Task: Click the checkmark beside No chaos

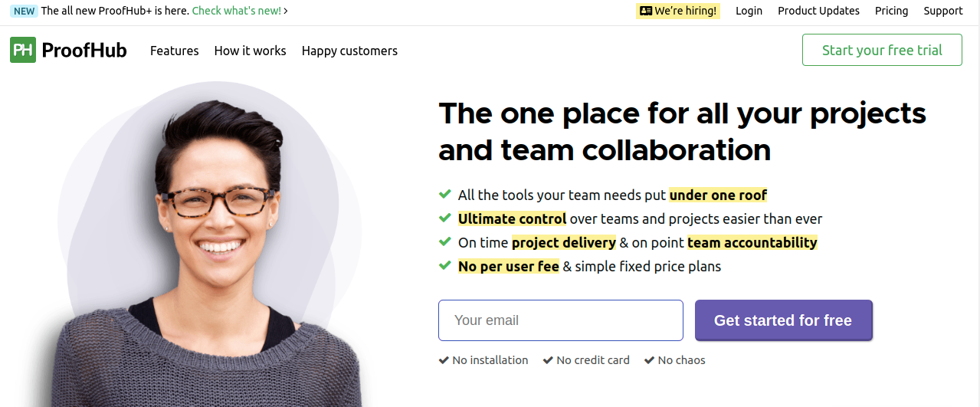Action: pyautogui.click(x=649, y=360)
